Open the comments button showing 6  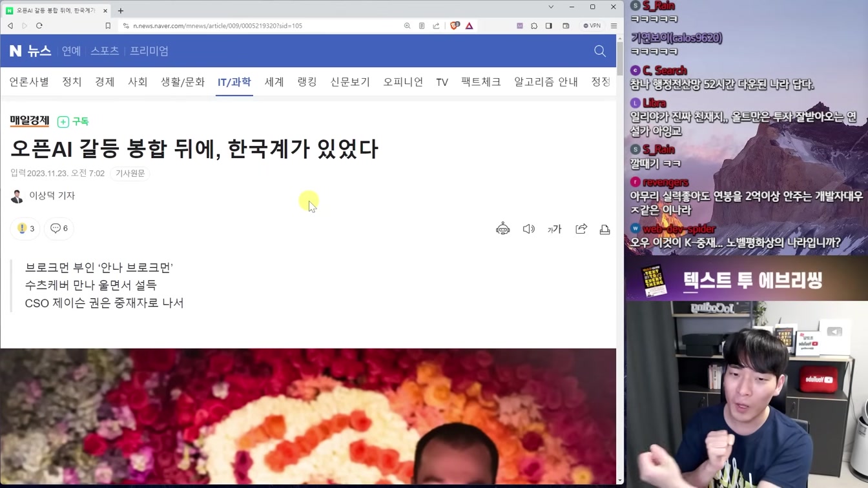59,229
